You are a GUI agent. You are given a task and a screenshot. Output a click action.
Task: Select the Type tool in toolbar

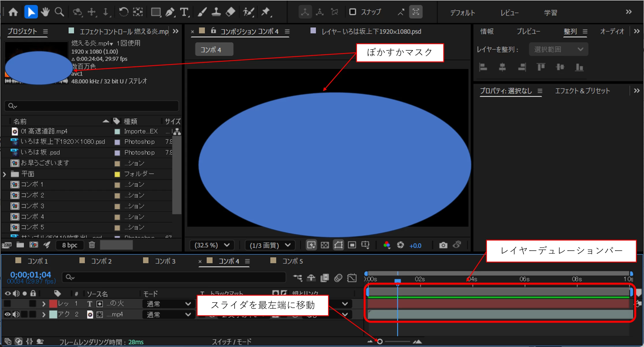tap(184, 12)
